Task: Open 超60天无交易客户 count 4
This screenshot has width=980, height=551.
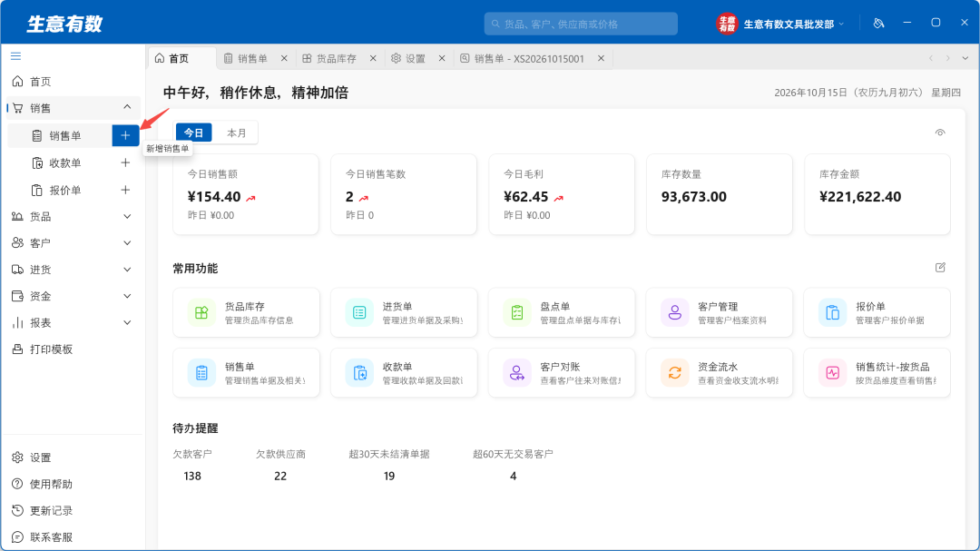Action: coord(513,476)
